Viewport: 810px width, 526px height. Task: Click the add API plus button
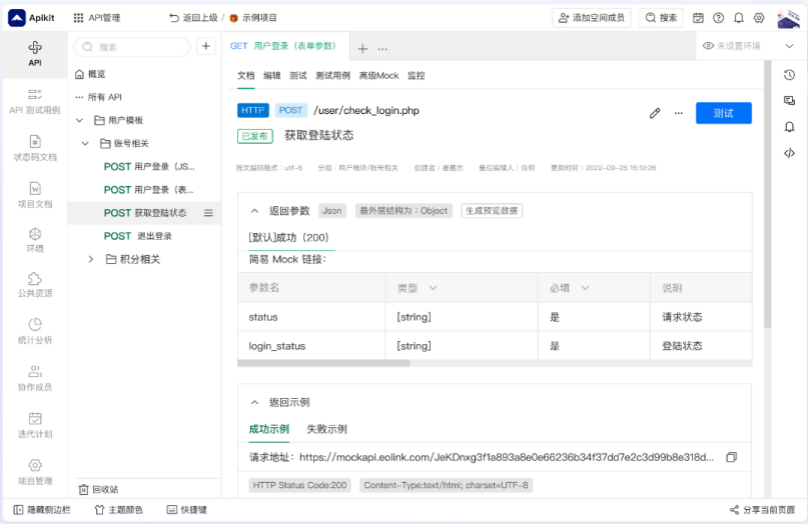point(206,47)
